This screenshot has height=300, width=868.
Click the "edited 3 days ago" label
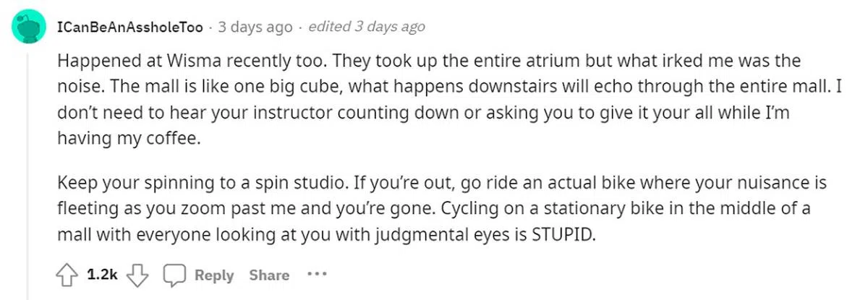pyautogui.click(x=367, y=27)
